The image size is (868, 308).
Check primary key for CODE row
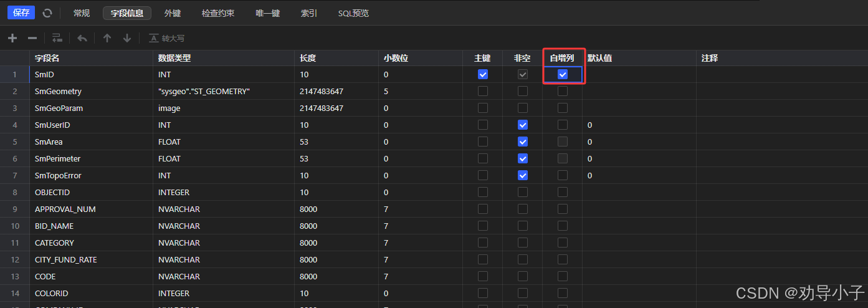[x=483, y=276]
